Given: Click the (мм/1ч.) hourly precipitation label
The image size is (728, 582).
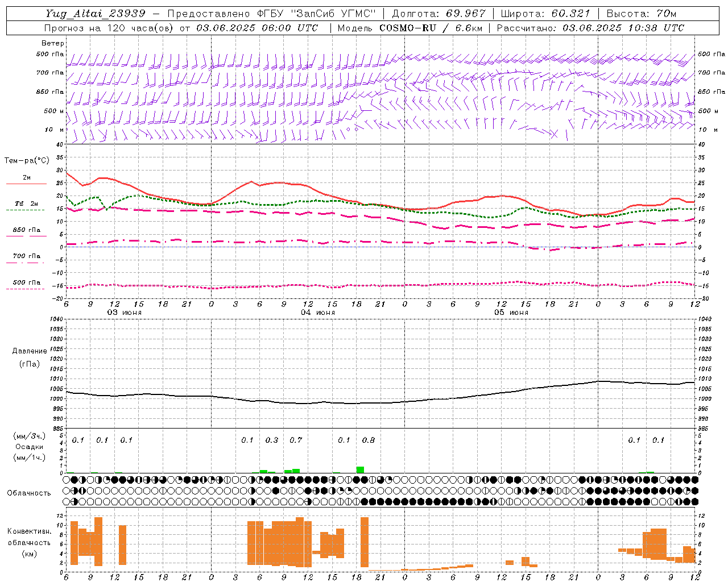Looking at the screenshot, I should (28, 457).
